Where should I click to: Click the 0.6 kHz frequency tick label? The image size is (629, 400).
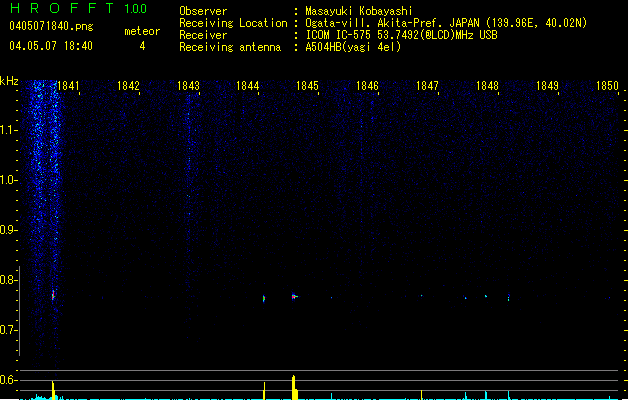[x=8, y=380]
